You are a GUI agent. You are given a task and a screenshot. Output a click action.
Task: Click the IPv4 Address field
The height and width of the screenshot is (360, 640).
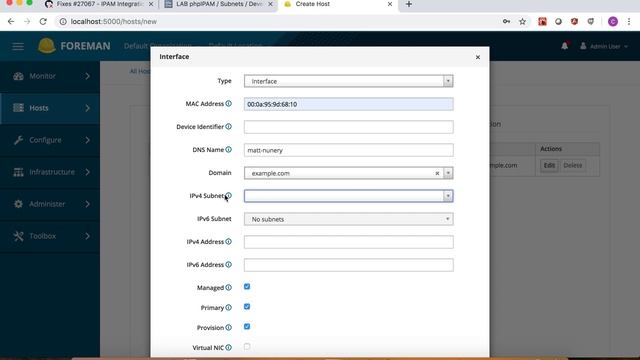tap(349, 242)
